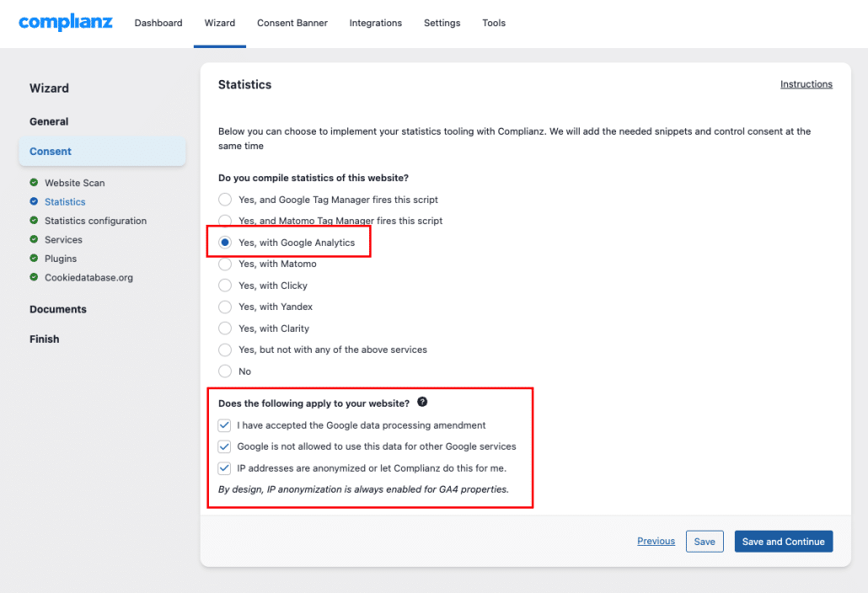Click 'Do you compile statistics of this website?' text
This screenshot has height=593, width=868.
click(x=313, y=178)
